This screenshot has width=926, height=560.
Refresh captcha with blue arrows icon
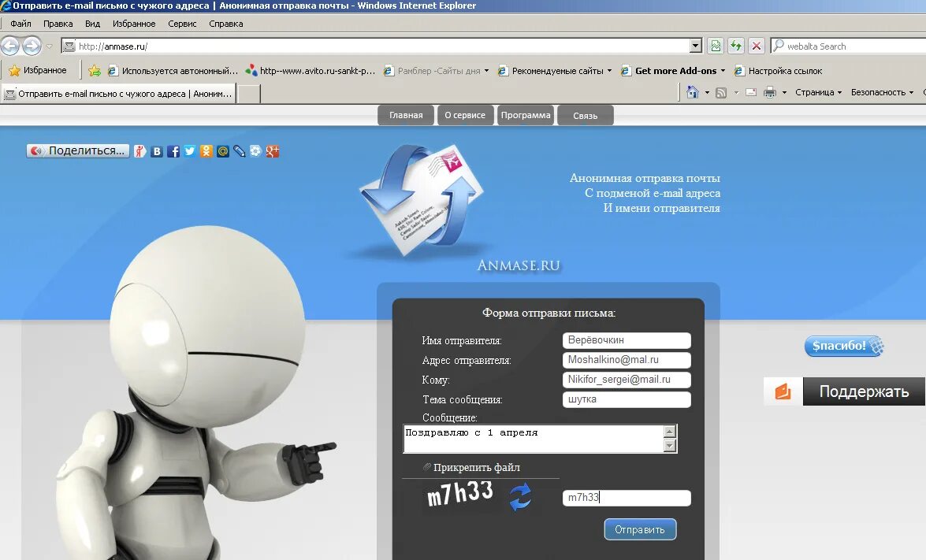coord(520,496)
